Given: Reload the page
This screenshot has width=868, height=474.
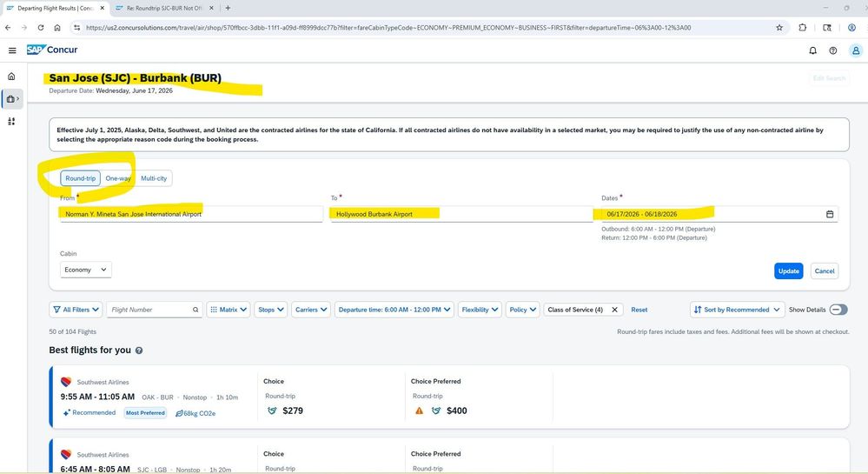Looking at the screenshot, I should pos(41,27).
